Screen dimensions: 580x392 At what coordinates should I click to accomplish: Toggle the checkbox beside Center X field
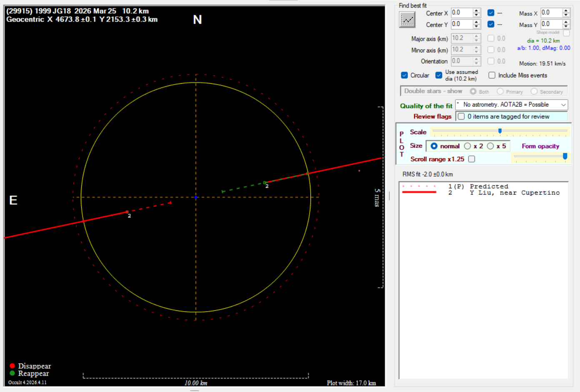[491, 13]
